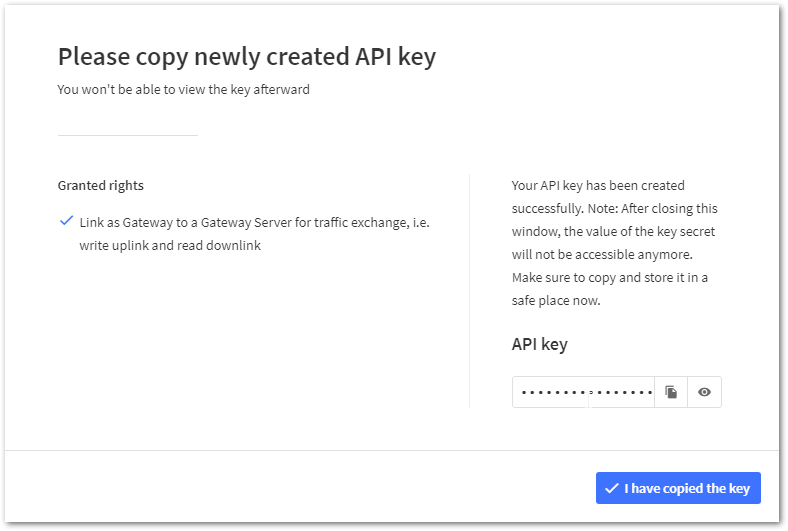Click the "You won't be able to view" subtitle
788x531 pixels.
coord(183,90)
